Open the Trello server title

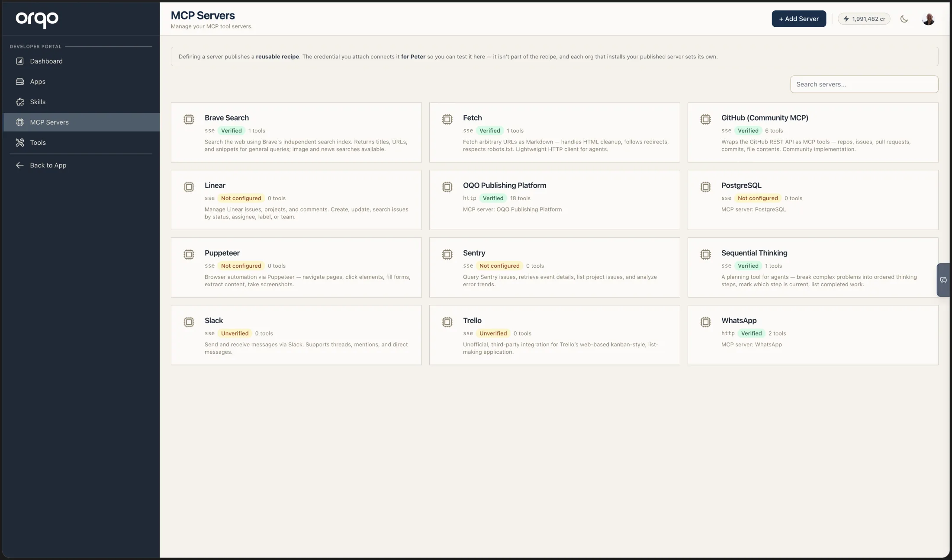point(472,320)
